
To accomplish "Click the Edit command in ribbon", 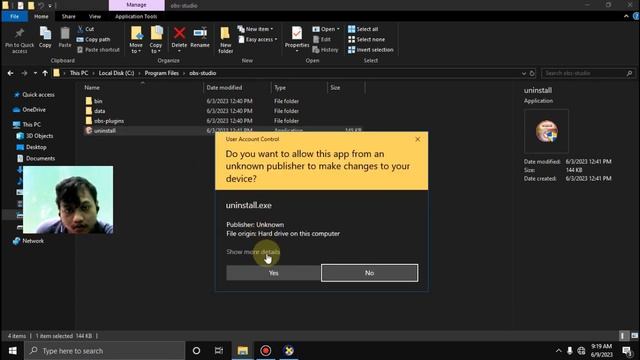I will tap(322, 40).
